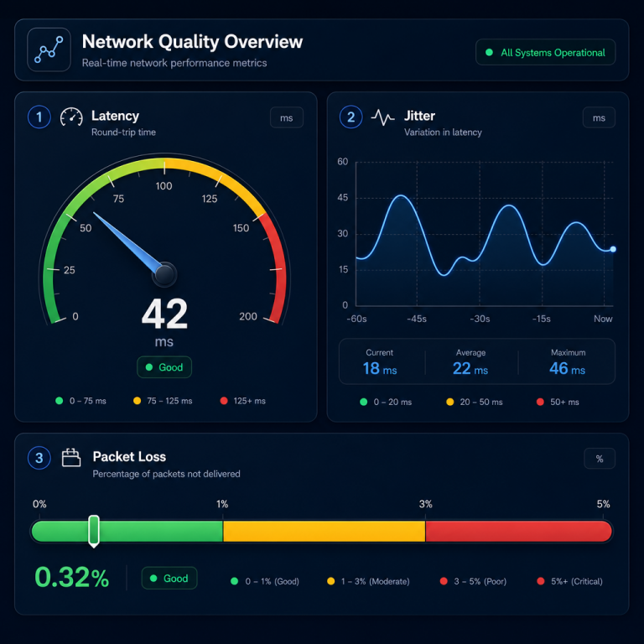The height and width of the screenshot is (644, 644).
Task: Click the All Systems Operational status badge
Action: (545, 52)
